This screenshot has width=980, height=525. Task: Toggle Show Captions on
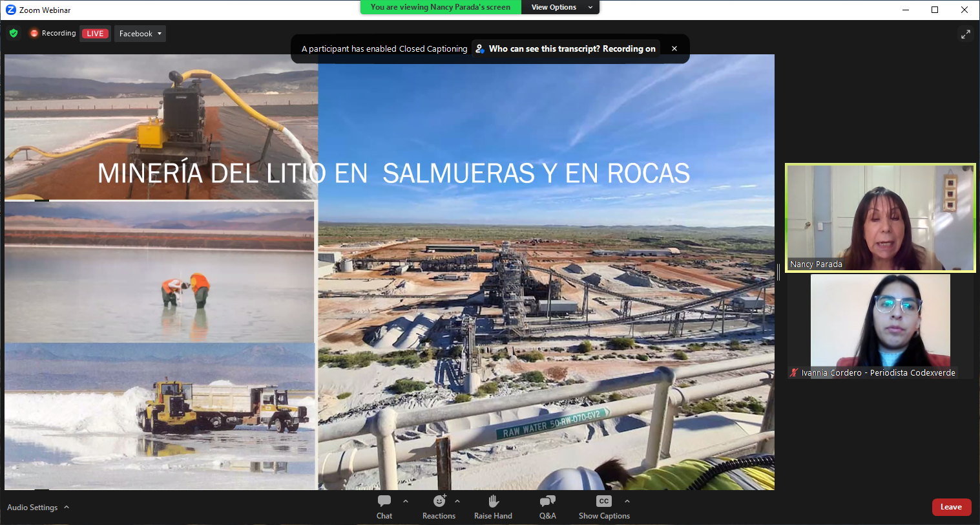click(604, 506)
